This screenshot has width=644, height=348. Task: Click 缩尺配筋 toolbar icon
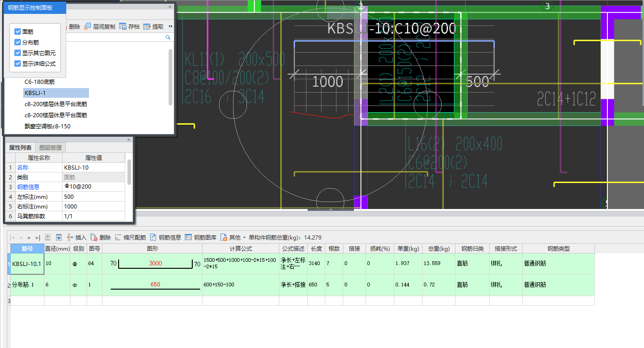click(130, 237)
